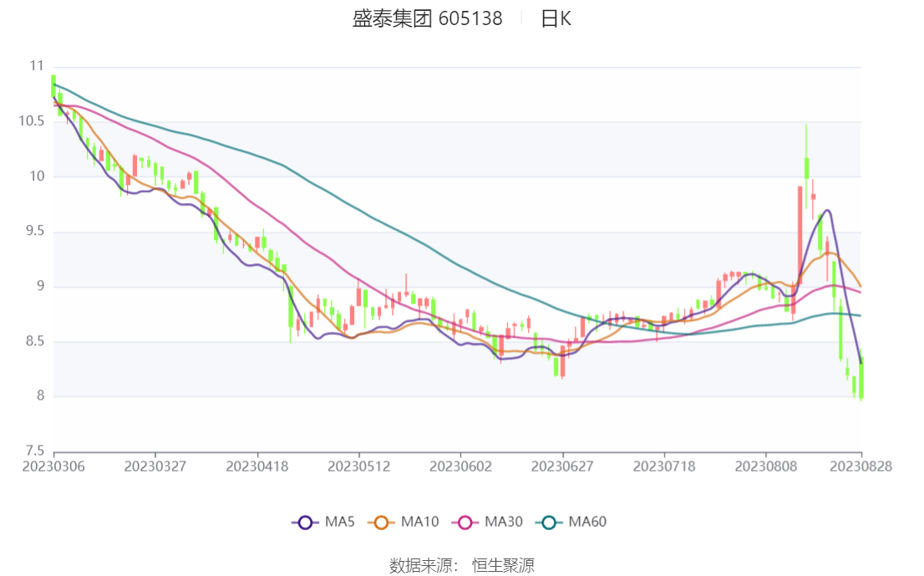Click the 20230808 date label on the x-axis

(765, 466)
